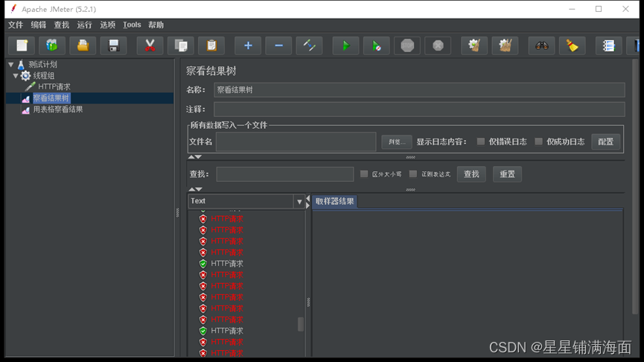Viewport: 644px width, 362px height.
Task: Click the 文件名 input field
Action: click(x=296, y=142)
